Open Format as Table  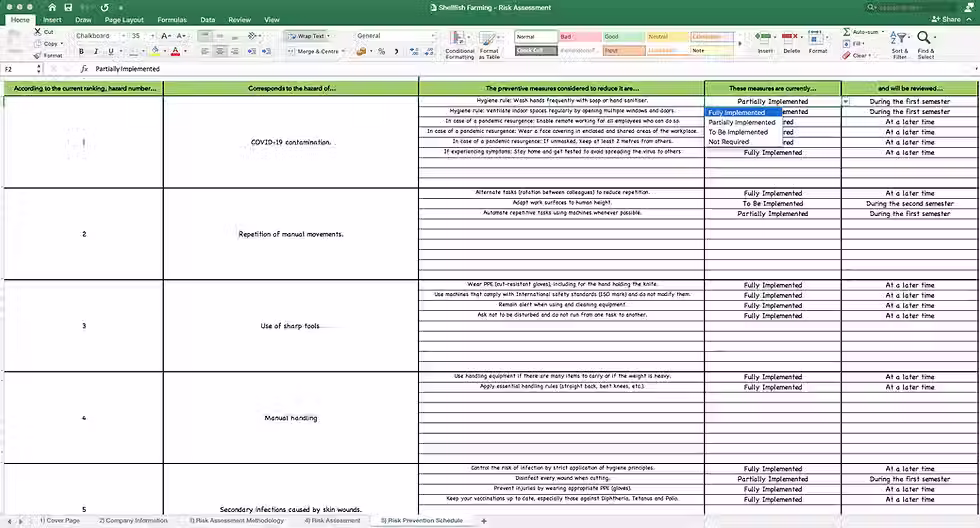(x=489, y=45)
